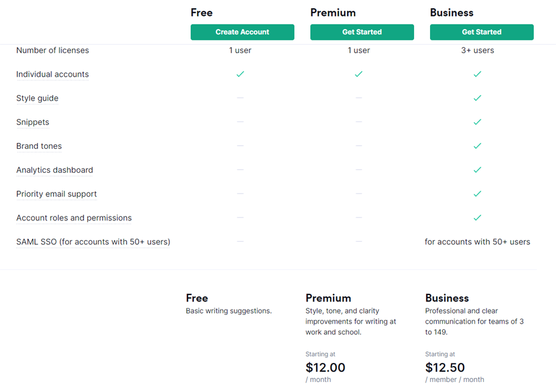Open the Style guide feature tooltip label
556x392 pixels.
37,98
